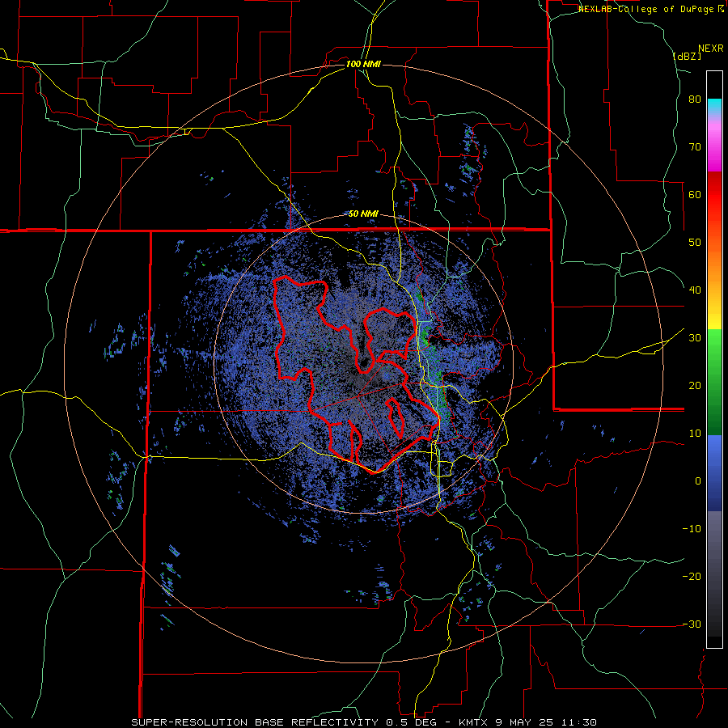Click the 70 value on the dBZ scale
728x728 pixels.
[x=695, y=147]
